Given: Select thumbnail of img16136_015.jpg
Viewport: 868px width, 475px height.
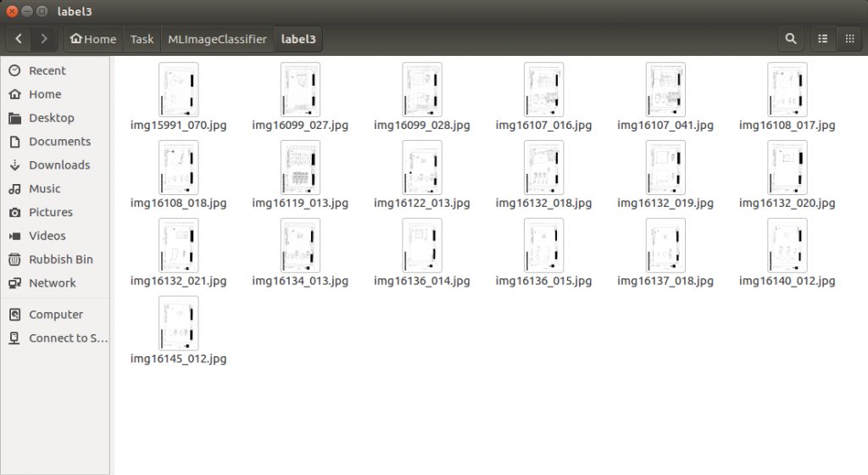Looking at the screenshot, I should (x=543, y=245).
